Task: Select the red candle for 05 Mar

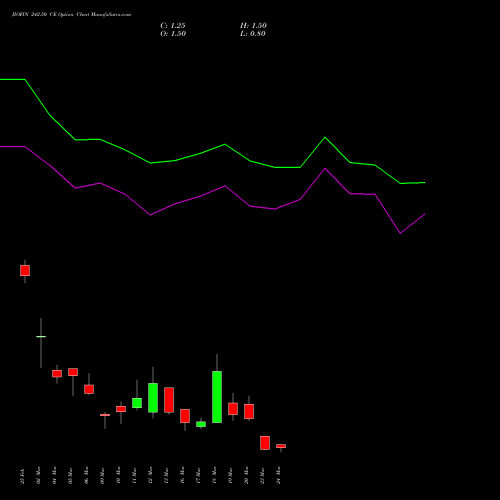Action: coord(73,372)
